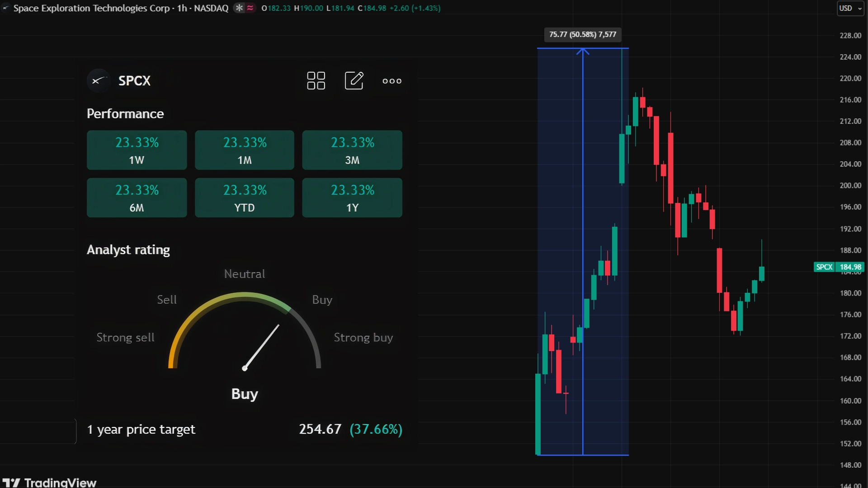Click the SPCX ticker name in panel
This screenshot has height=488, width=868.
point(134,81)
